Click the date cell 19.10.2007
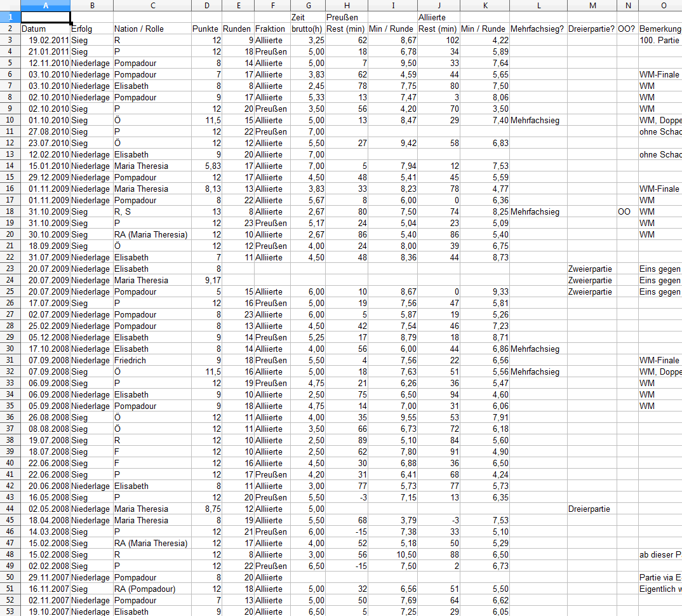 [x=45, y=611]
